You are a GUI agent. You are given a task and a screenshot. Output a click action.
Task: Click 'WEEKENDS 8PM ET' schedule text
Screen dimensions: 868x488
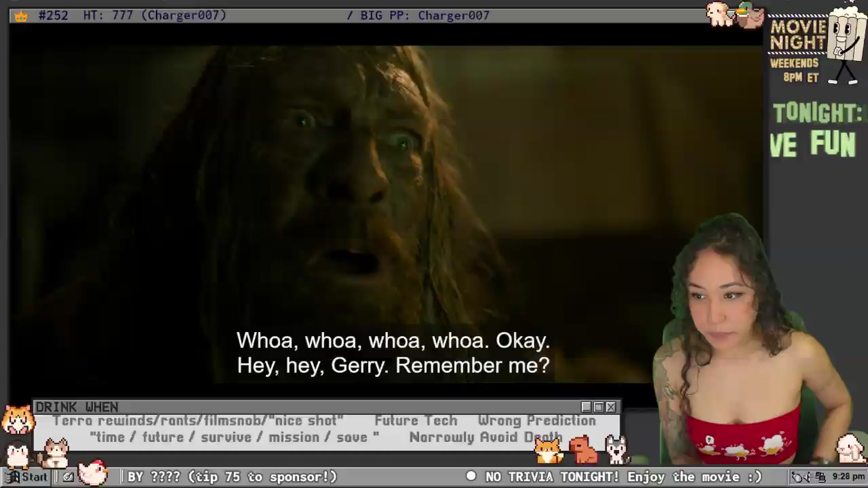point(795,70)
